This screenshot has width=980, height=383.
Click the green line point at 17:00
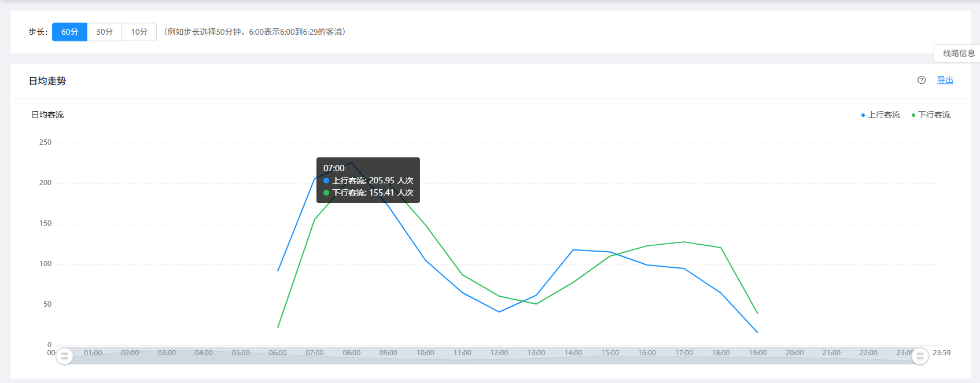[x=684, y=242]
